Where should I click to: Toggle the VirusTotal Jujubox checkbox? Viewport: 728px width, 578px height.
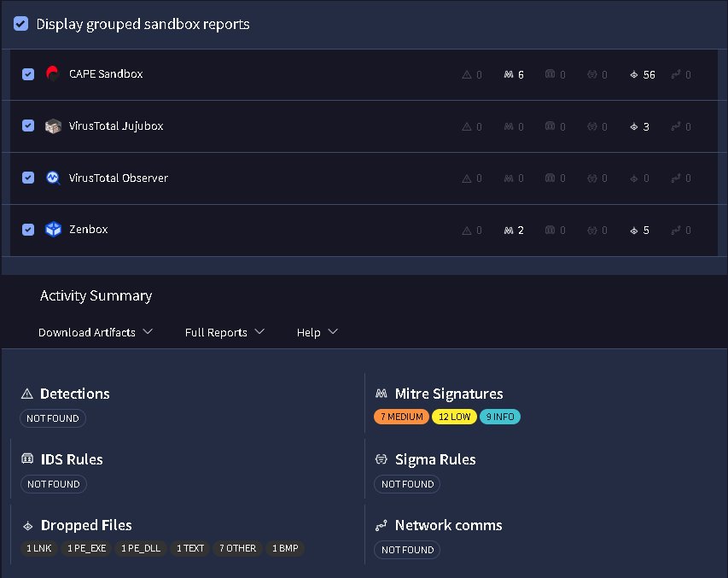28,126
